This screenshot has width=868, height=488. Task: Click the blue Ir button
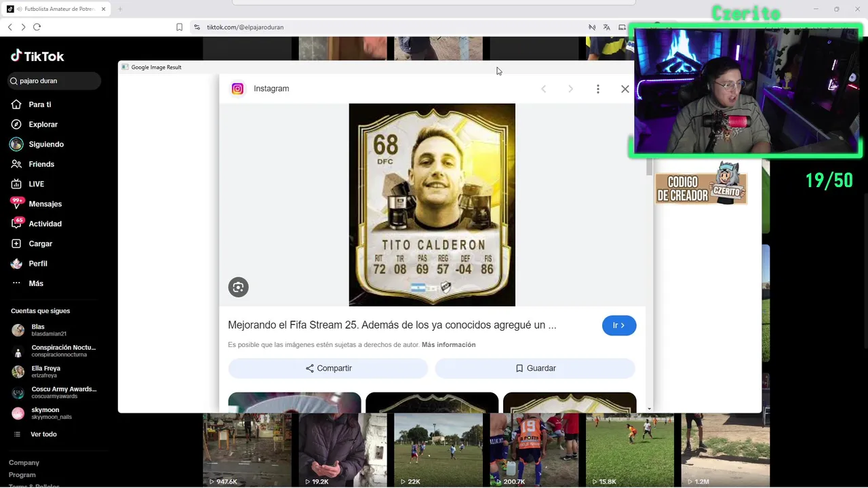click(618, 325)
